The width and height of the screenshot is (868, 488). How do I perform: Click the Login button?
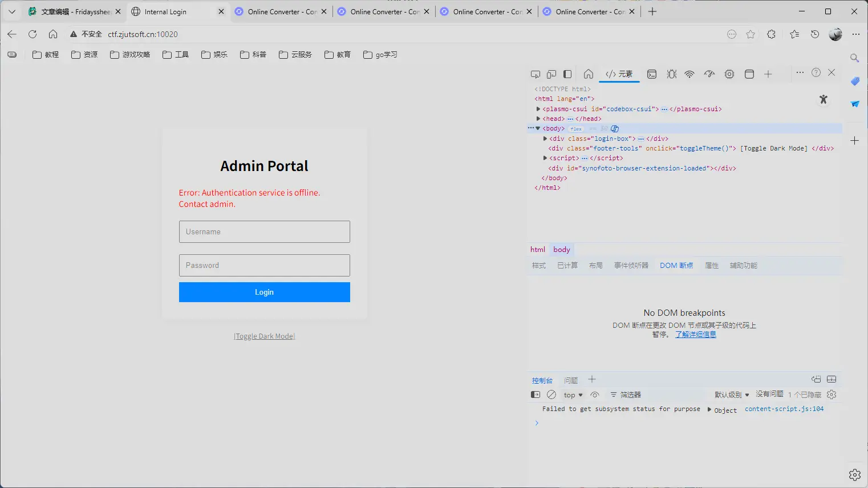(264, 292)
